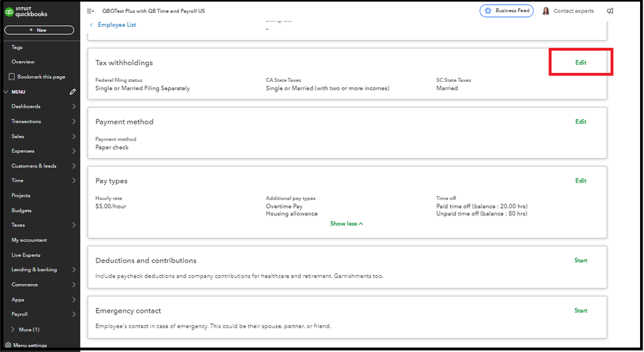Expand the Dashboards submenu arrow
Screen dimensions: 644x352
(73, 106)
